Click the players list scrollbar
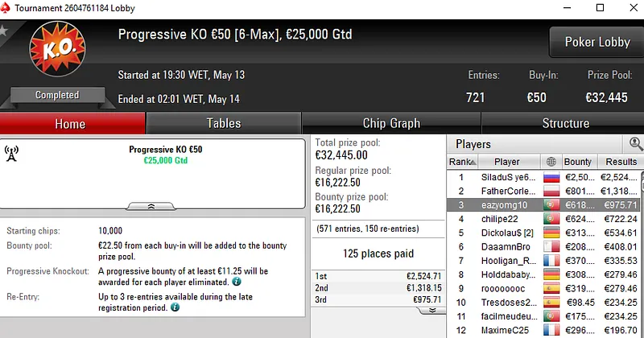The height and width of the screenshot is (338, 644). [x=642, y=241]
